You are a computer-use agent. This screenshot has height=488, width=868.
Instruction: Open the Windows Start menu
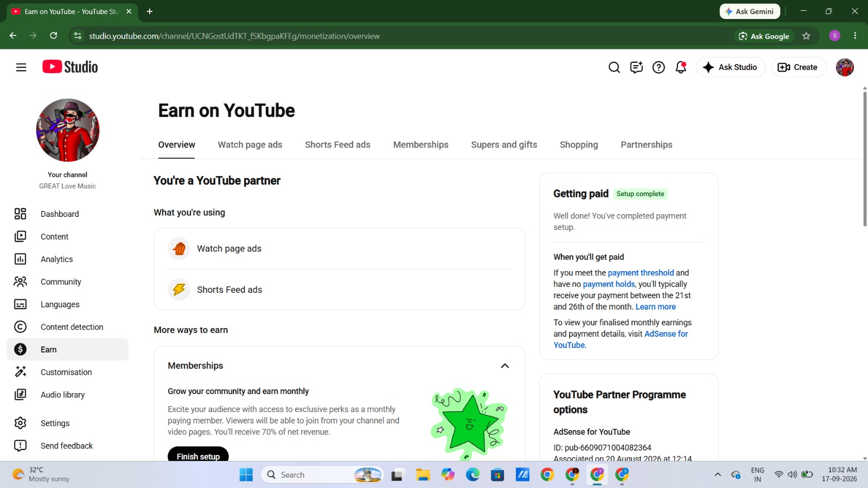click(246, 475)
